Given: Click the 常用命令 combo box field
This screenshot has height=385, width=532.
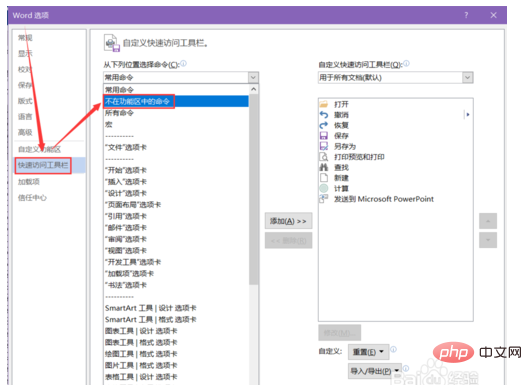Looking at the screenshot, I should click(181, 77).
